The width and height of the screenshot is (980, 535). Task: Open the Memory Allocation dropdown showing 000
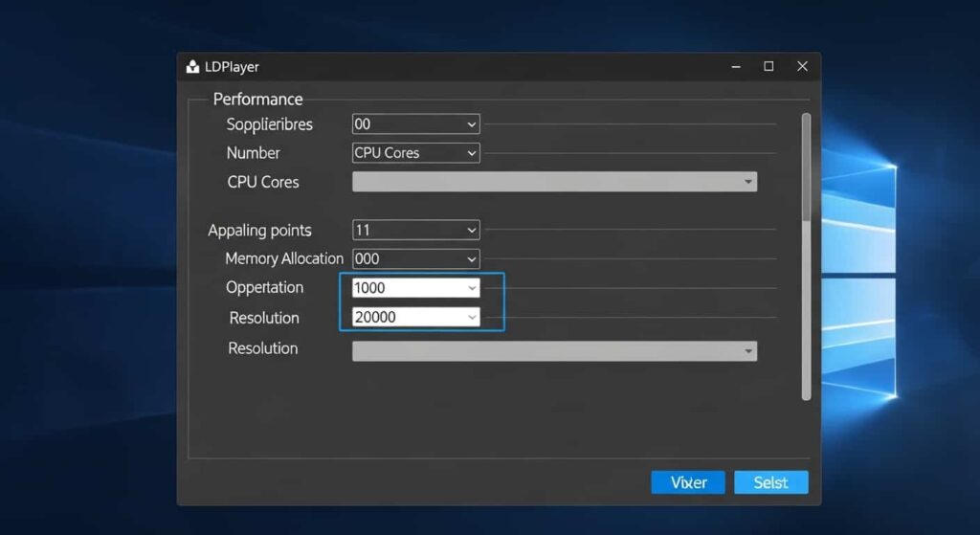click(415, 258)
